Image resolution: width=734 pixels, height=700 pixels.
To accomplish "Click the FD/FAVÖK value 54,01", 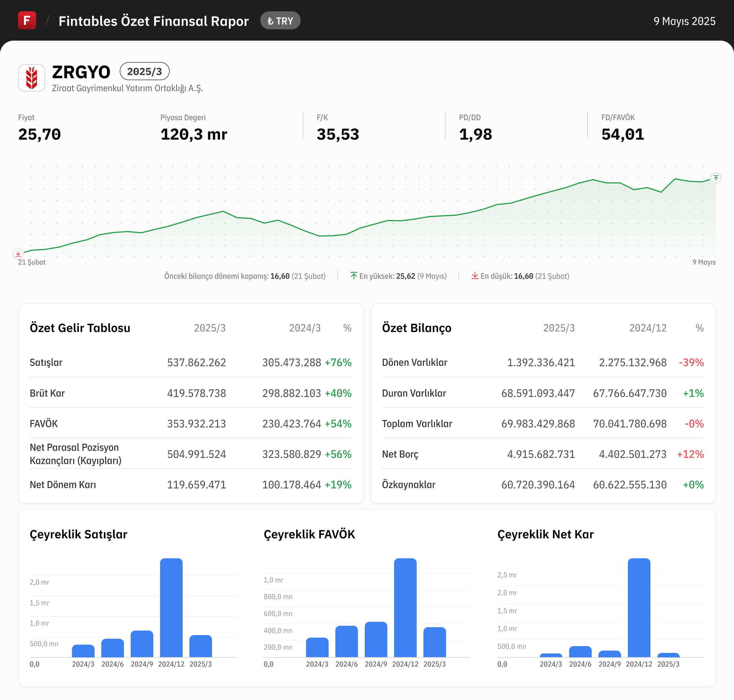I will tap(622, 134).
